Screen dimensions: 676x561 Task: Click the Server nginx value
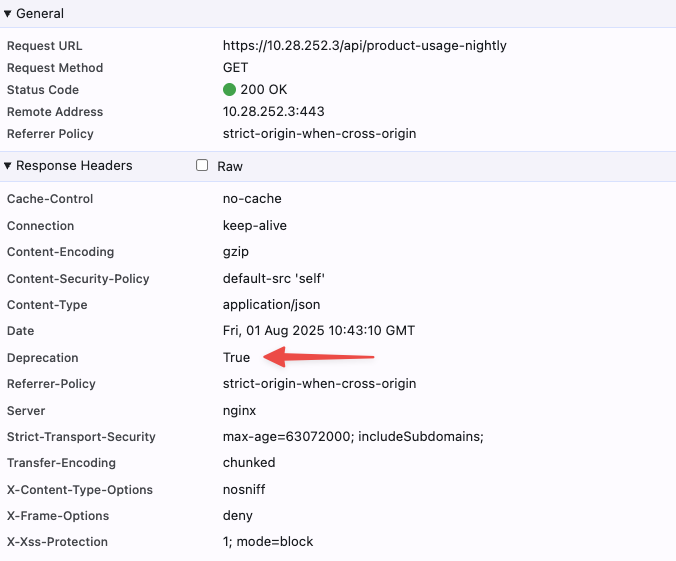point(238,411)
